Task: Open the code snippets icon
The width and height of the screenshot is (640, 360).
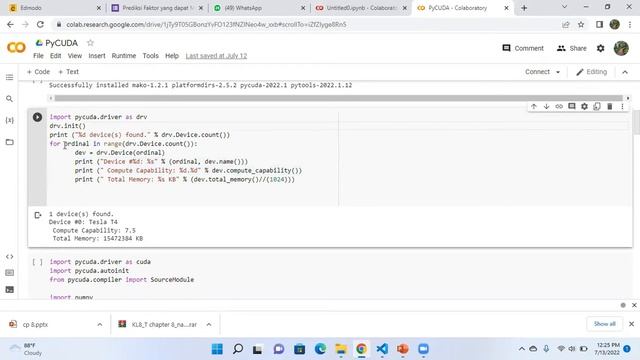Action: point(9,257)
